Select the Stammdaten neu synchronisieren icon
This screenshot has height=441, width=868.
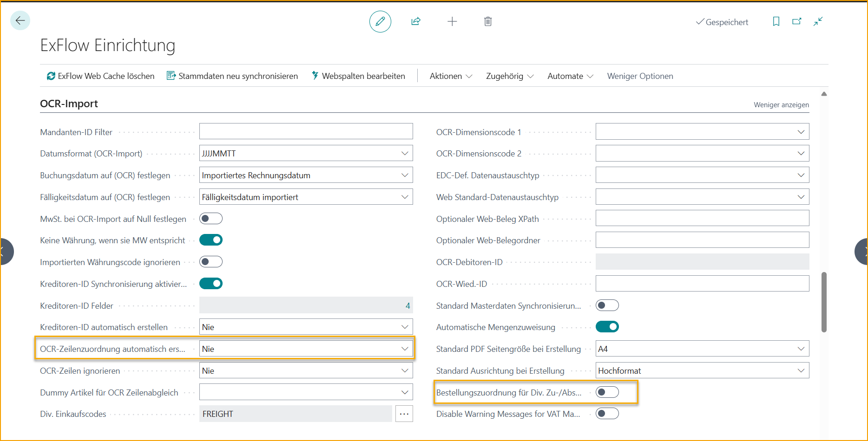click(171, 75)
